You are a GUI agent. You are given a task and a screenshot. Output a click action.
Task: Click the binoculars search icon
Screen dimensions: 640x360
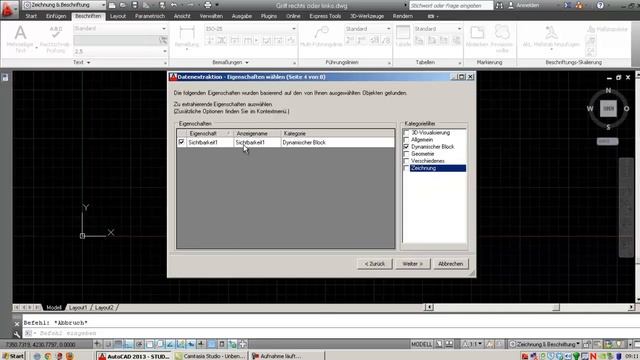tap(499, 5)
